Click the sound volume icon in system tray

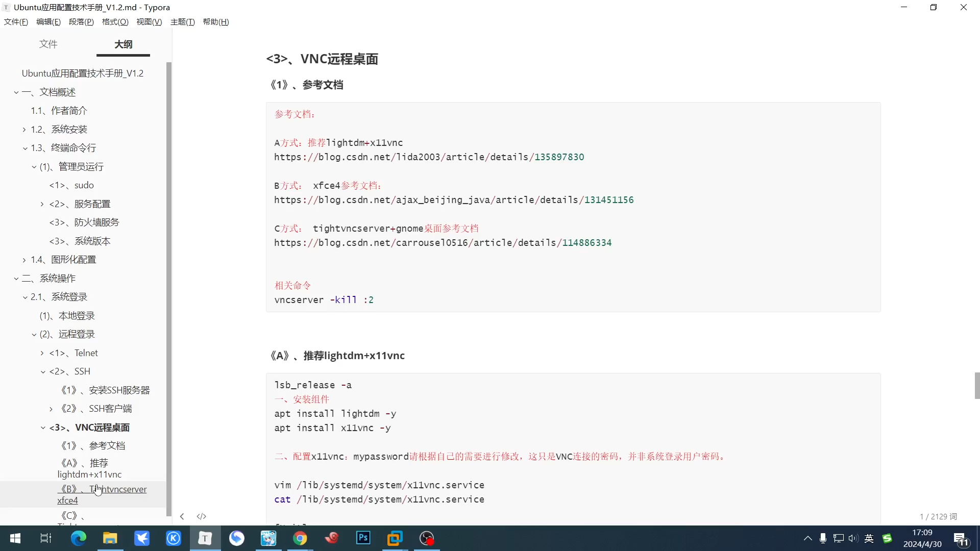point(853,538)
